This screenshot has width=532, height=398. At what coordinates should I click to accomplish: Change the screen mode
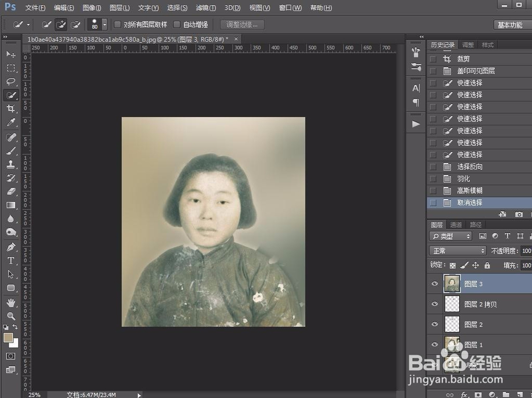pyautogui.click(x=11, y=369)
